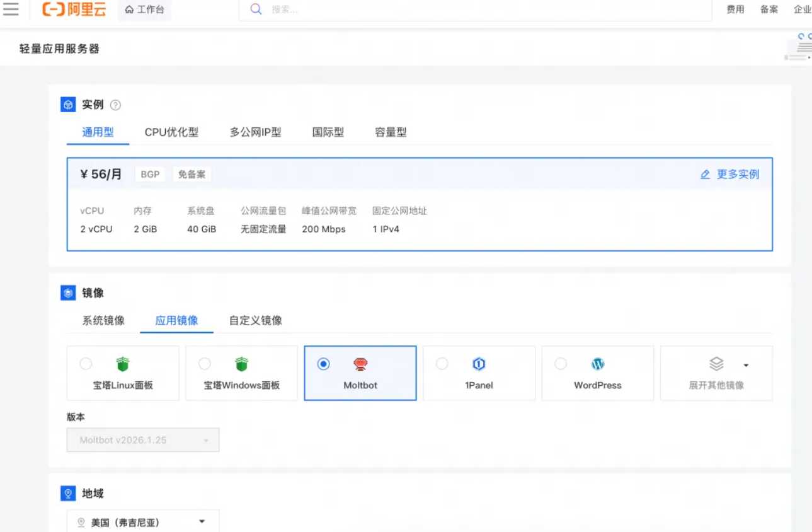Click the Moltbot red image icon
The width and height of the screenshot is (812, 532).
[360, 364]
